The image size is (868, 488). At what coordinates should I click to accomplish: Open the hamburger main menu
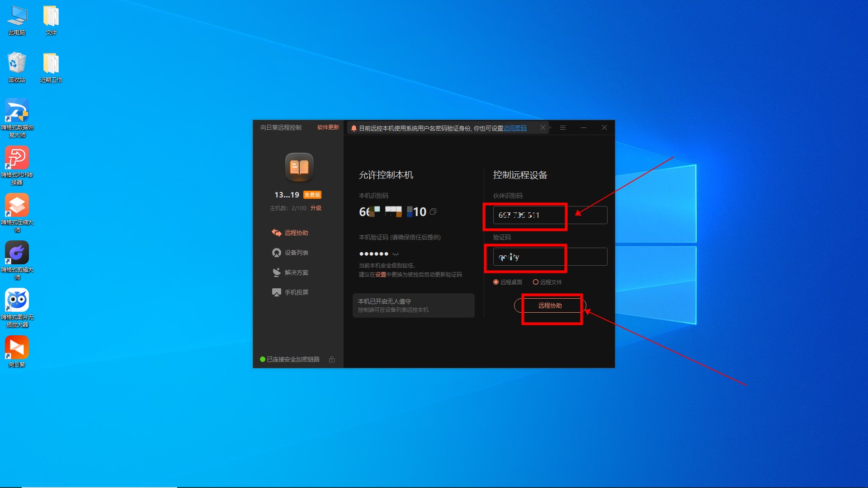(563, 128)
